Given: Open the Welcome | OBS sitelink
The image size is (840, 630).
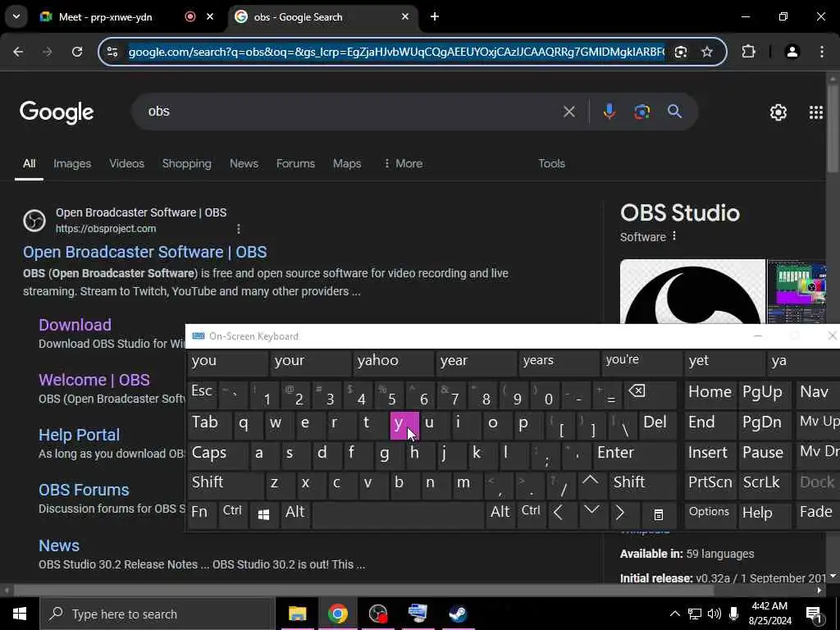Looking at the screenshot, I should 94,381.
